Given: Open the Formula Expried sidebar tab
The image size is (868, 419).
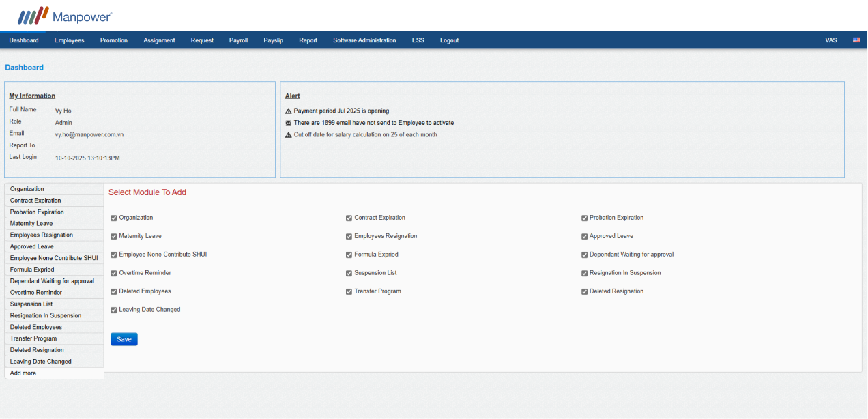Looking at the screenshot, I should click(x=54, y=270).
